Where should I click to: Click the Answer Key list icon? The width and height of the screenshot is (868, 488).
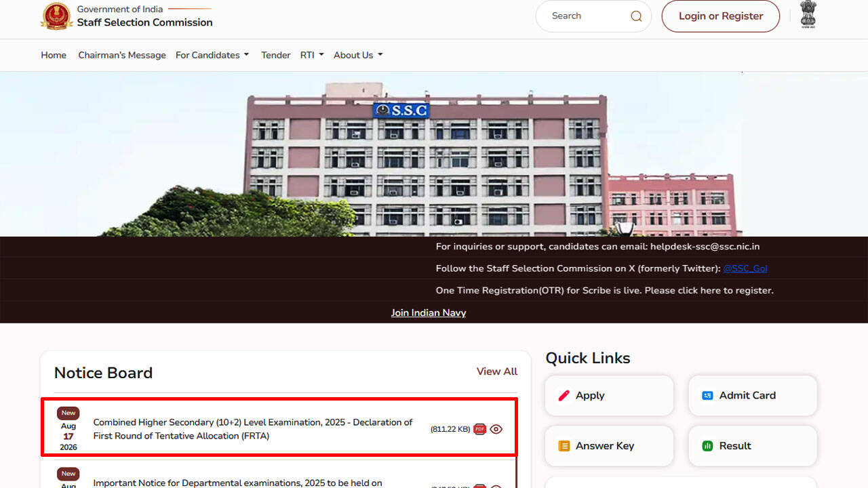(x=564, y=446)
